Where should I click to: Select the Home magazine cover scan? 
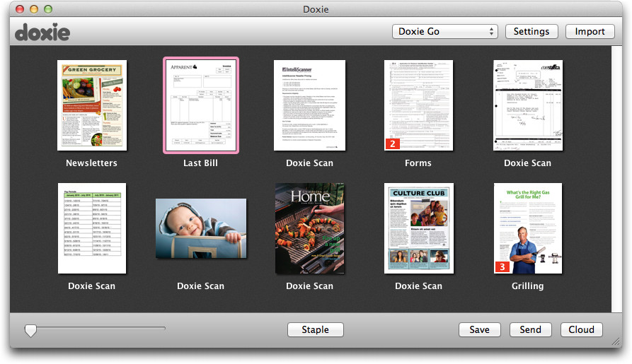[309, 228]
